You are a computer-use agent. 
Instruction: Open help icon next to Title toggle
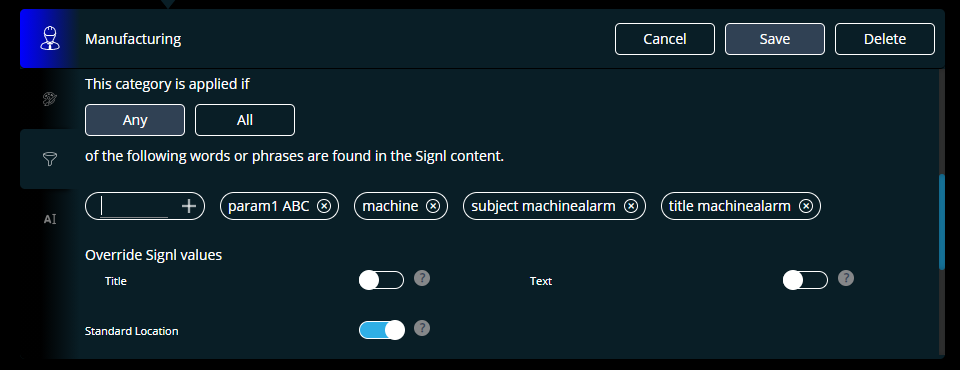[422, 278]
